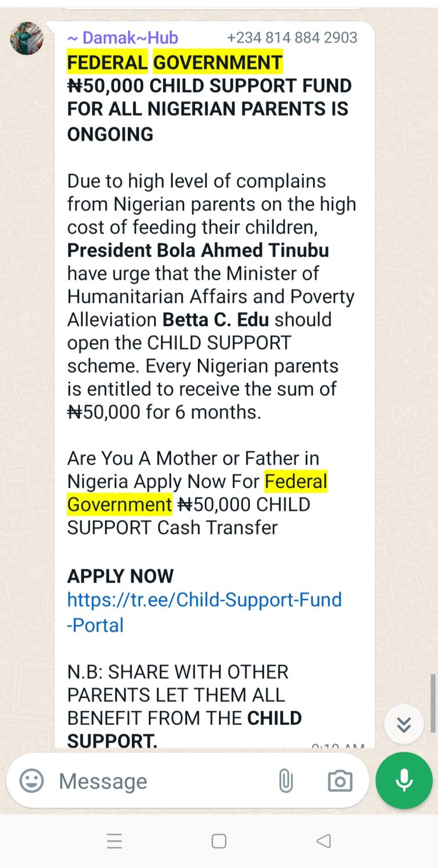View the sender's profile picture
This screenshot has height=868, width=438.
(27, 38)
